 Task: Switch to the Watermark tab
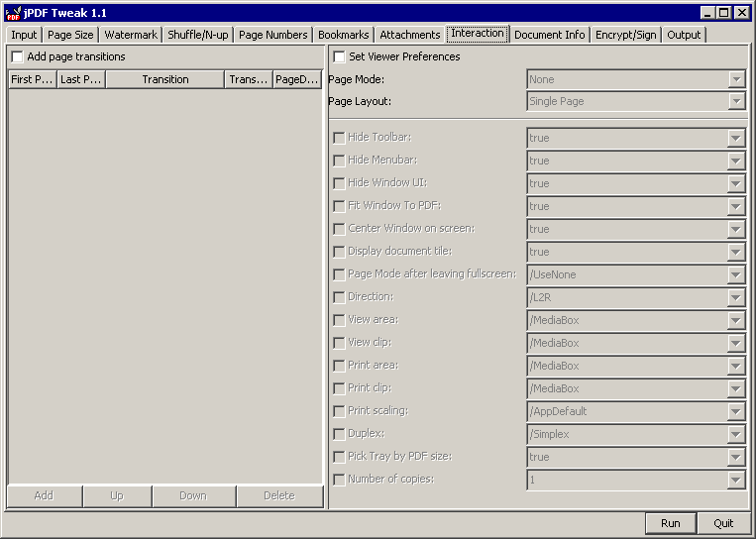(x=131, y=35)
